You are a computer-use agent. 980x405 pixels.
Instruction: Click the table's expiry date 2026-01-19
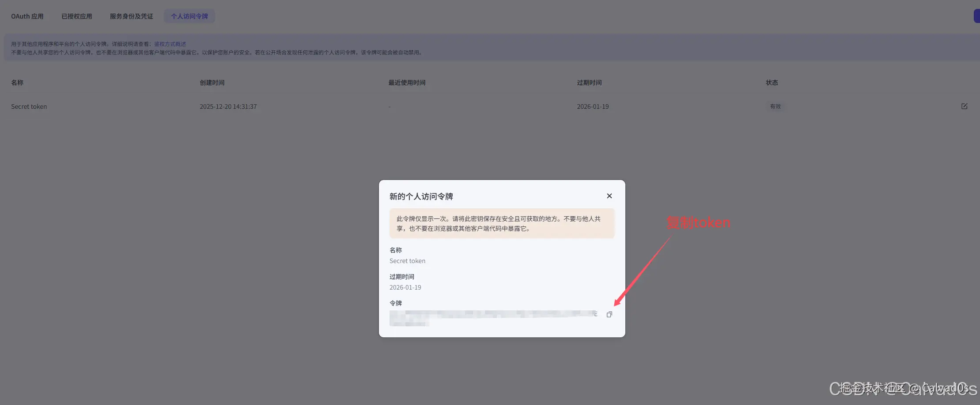click(x=593, y=107)
